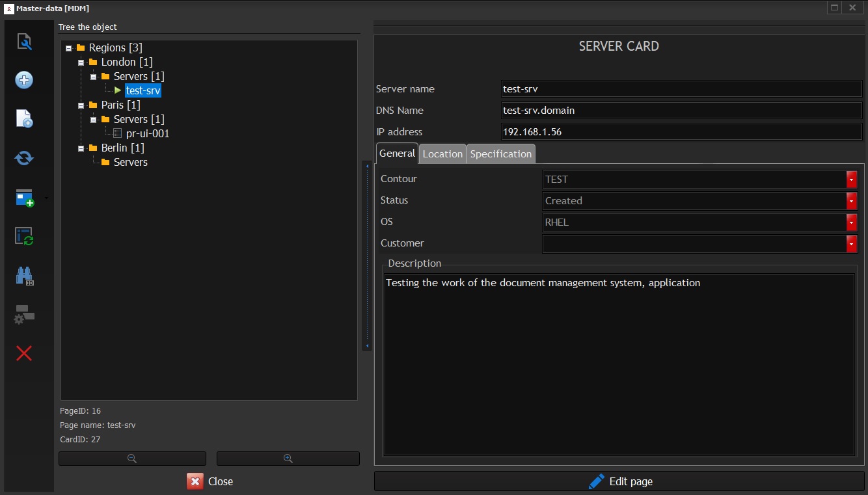Click the Edit page button
The height and width of the screenshot is (495, 868).
point(619,481)
